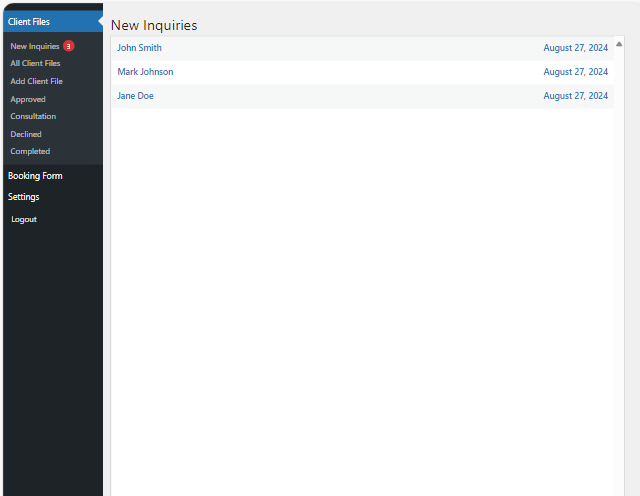Viewport: 640px width, 496px height.
Task: Click the red 3 notification badge
Action: [x=69, y=46]
